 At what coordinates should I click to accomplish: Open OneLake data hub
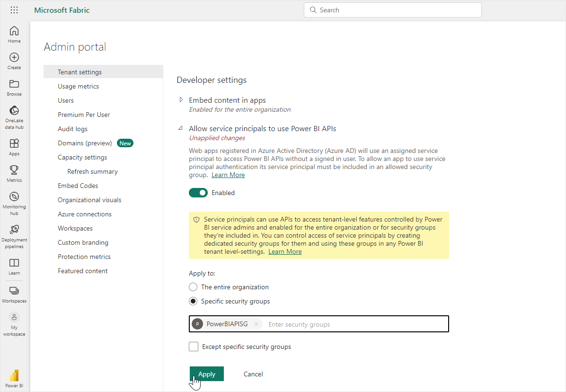pyautogui.click(x=14, y=111)
